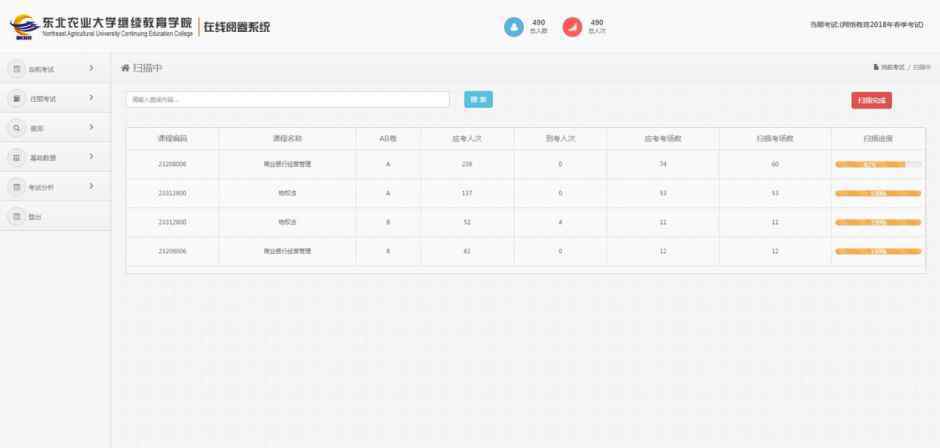This screenshot has width=940, height=448.
Task: Click the university logo in the header
Action: pyautogui.click(x=21, y=26)
